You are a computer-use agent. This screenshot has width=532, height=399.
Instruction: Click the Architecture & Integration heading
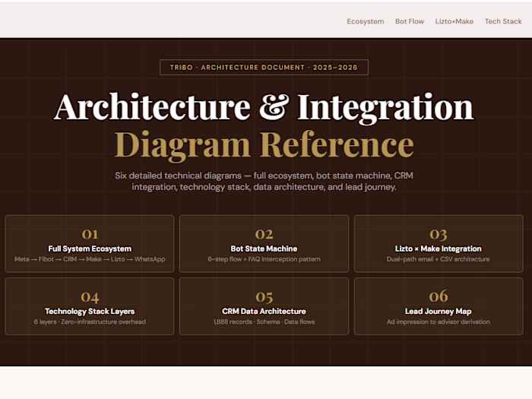[264, 108]
